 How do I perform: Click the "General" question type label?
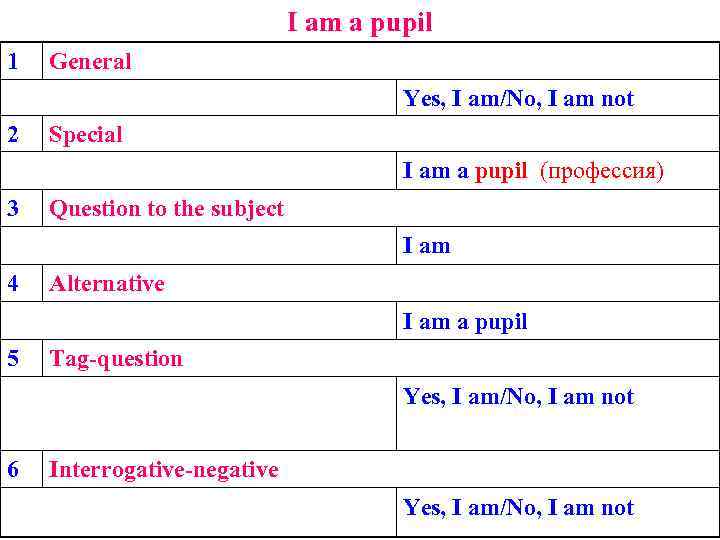click(x=90, y=61)
